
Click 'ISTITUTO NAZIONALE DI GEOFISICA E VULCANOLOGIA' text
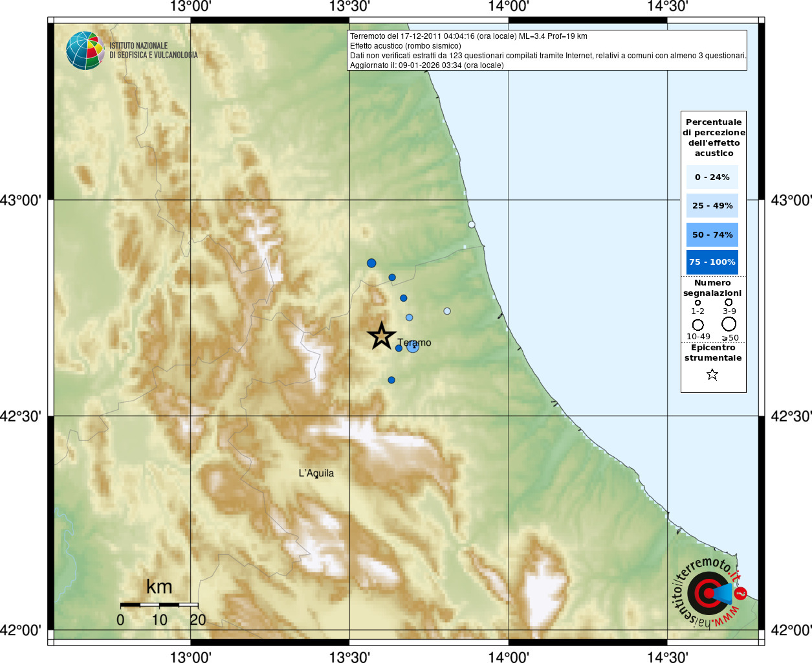pos(153,51)
